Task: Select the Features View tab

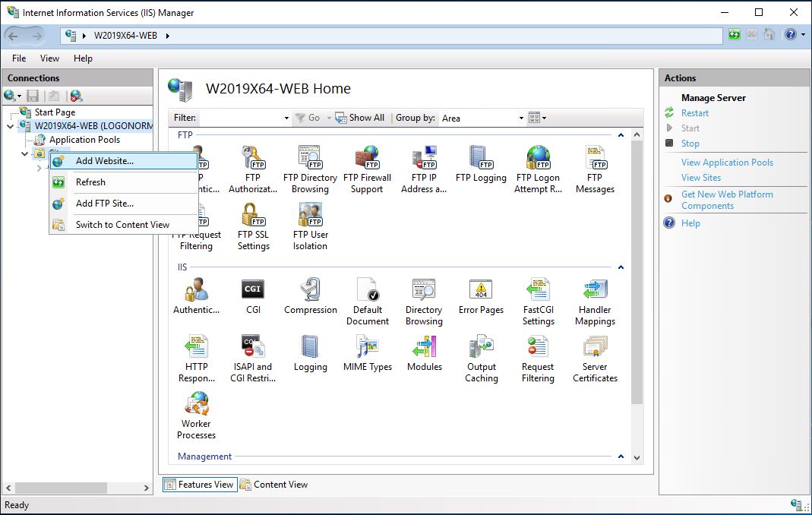Action: [200, 485]
